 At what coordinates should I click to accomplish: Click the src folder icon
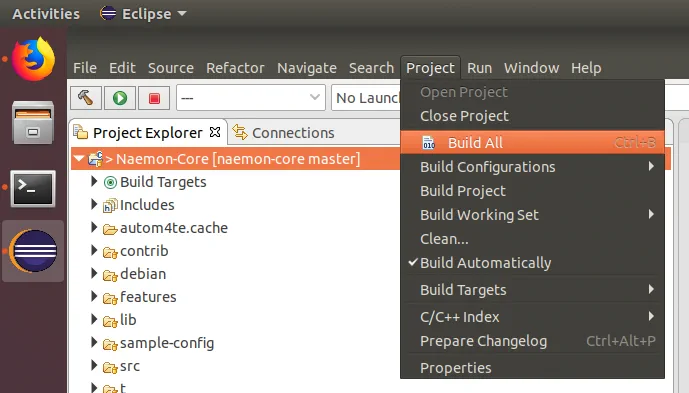point(110,367)
